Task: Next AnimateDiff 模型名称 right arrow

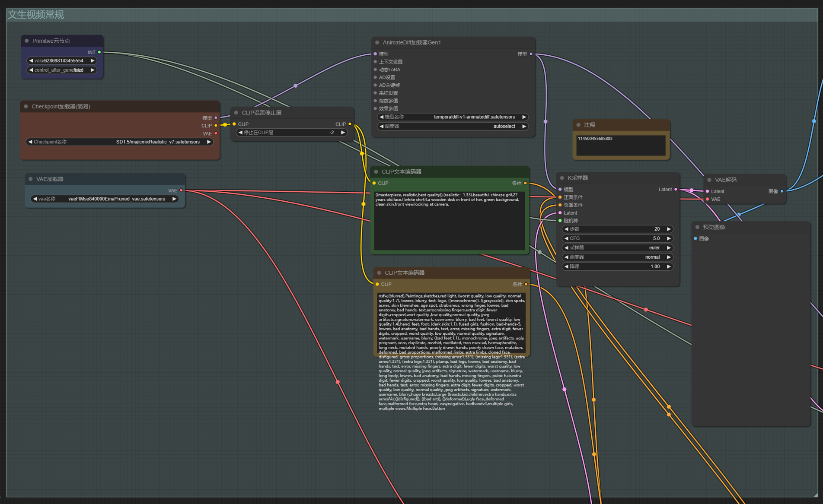Action: 524,117
